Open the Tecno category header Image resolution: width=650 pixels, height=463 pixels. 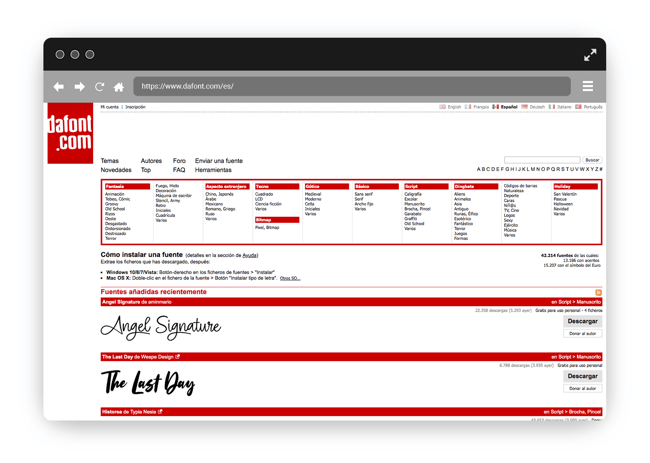point(277,187)
